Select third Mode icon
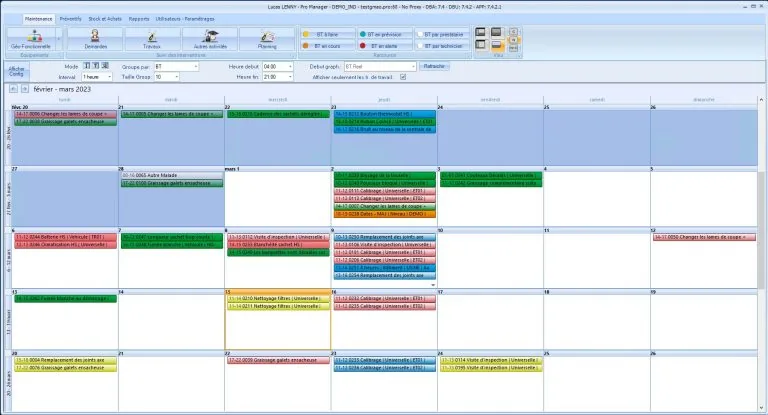The height and width of the screenshot is (415, 768). (x=105, y=66)
